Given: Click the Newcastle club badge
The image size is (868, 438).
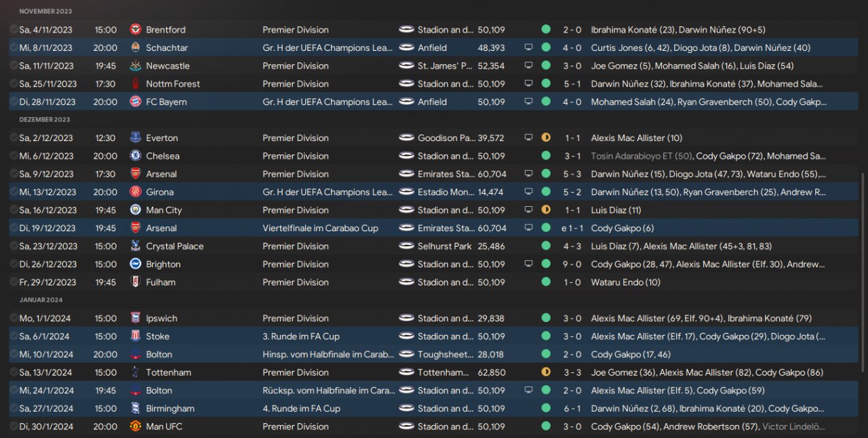Looking at the screenshot, I should (135, 66).
